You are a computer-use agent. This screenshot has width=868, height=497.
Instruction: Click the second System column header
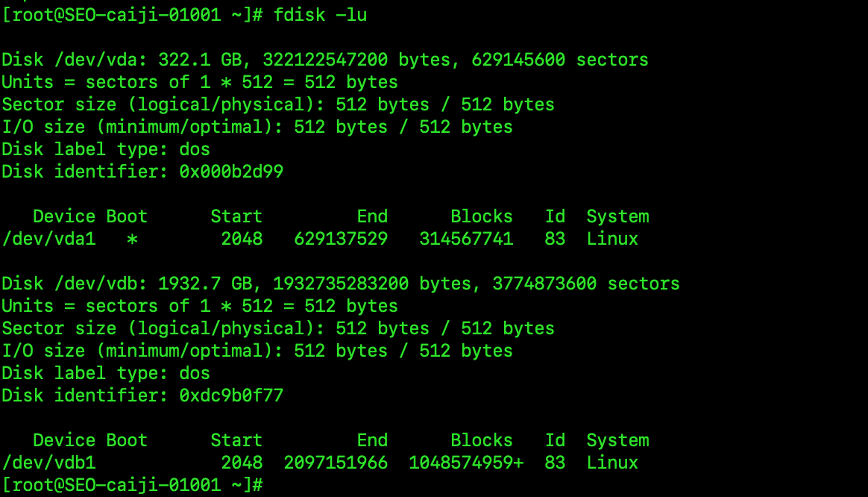617,440
